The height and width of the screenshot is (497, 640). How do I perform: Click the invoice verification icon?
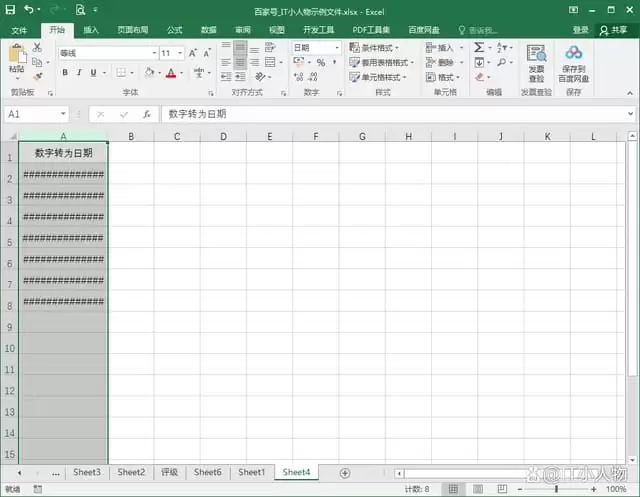(x=536, y=53)
